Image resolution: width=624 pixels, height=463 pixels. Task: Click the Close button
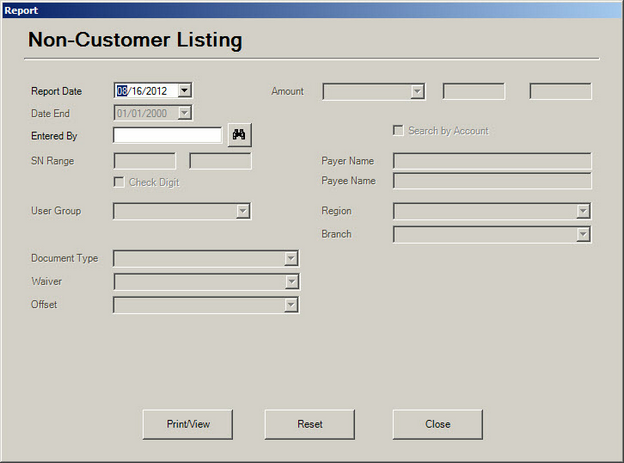[x=438, y=424]
